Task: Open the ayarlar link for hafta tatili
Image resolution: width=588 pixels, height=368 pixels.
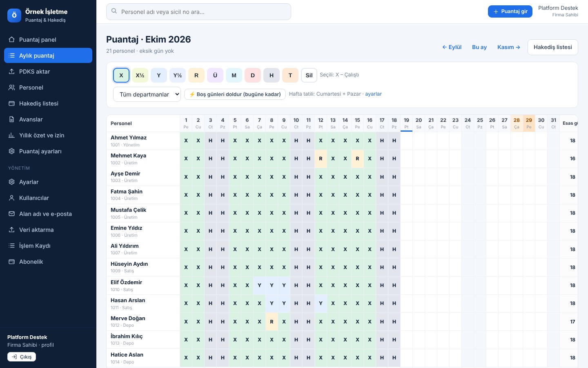Action: point(373,94)
